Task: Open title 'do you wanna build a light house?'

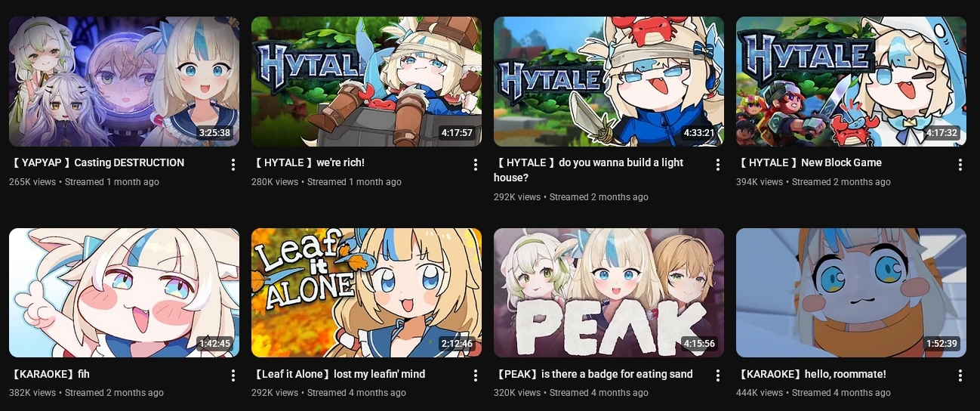Action: [590, 170]
